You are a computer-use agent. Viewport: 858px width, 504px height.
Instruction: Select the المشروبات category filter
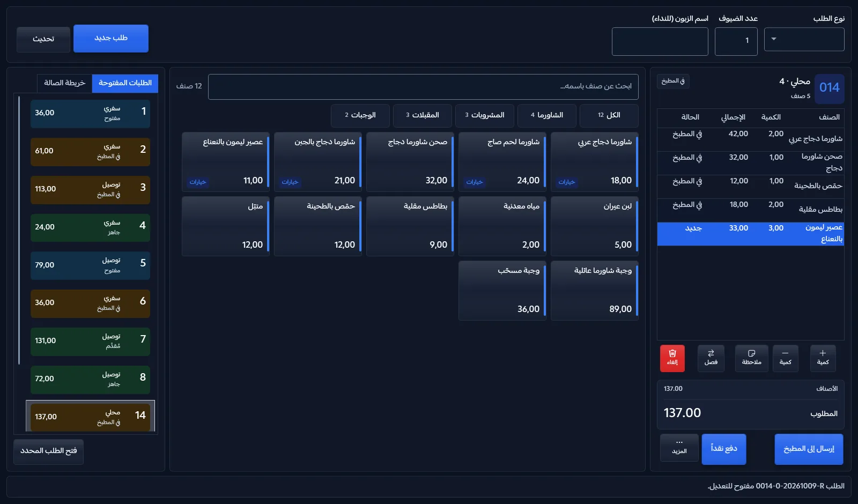[x=485, y=115]
